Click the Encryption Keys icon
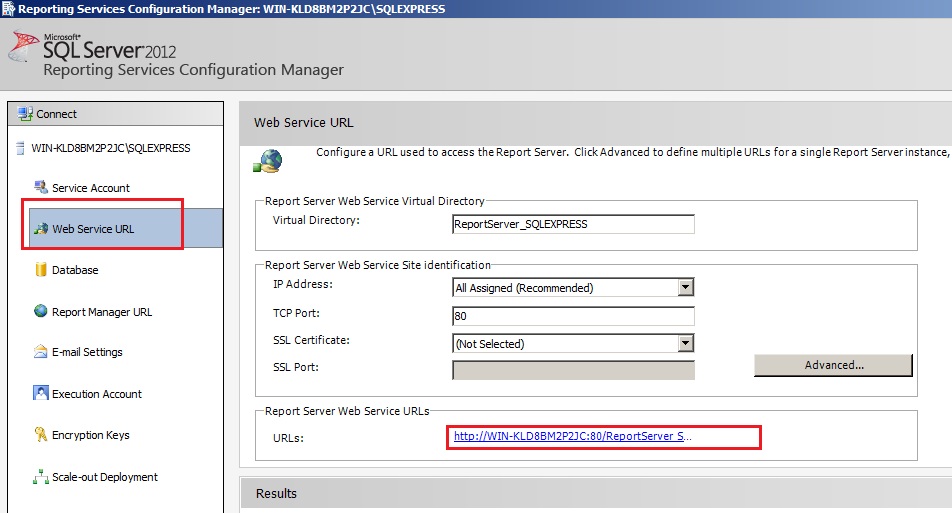This screenshot has height=513, width=952. coord(41,435)
